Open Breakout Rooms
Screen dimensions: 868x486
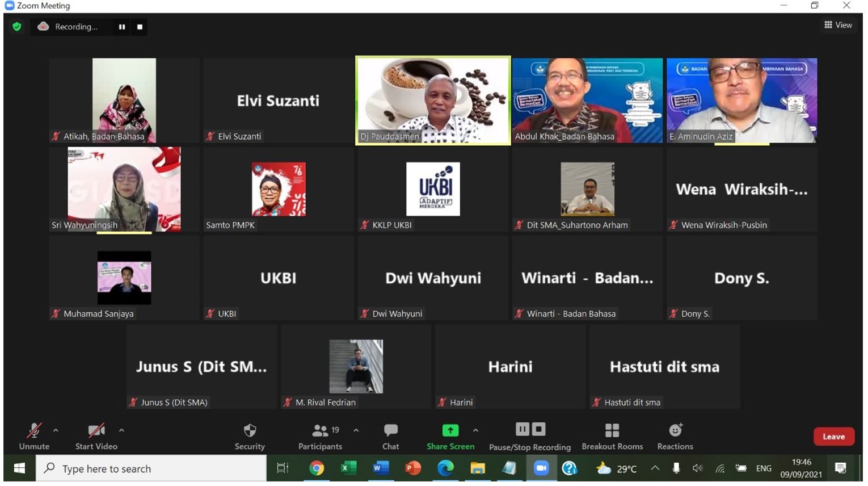coord(612,431)
